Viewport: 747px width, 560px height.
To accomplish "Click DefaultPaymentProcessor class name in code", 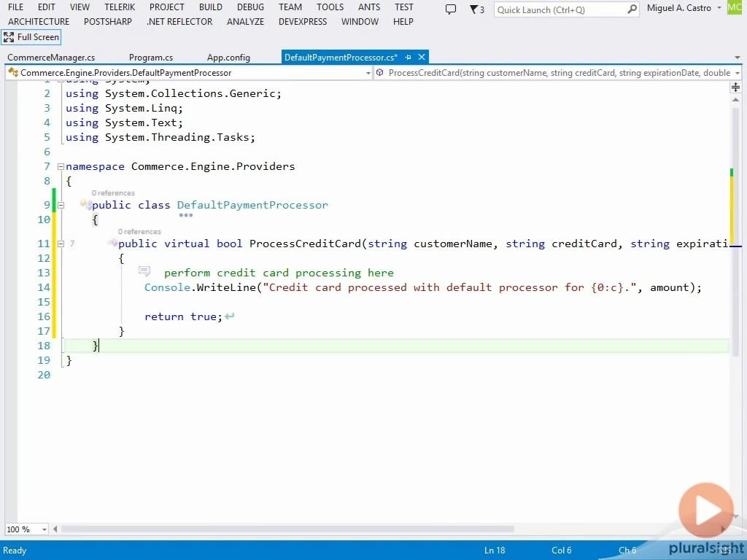I will coord(252,205).
